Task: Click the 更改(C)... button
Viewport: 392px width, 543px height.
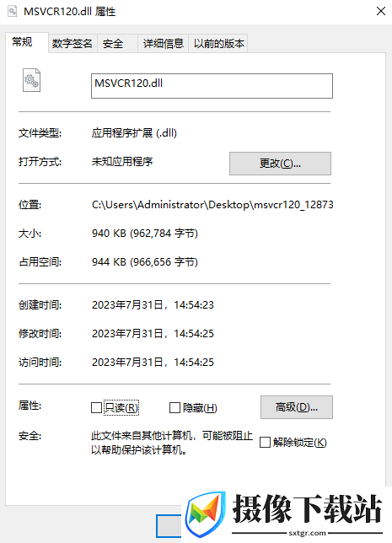Action: tap(280, 164)
